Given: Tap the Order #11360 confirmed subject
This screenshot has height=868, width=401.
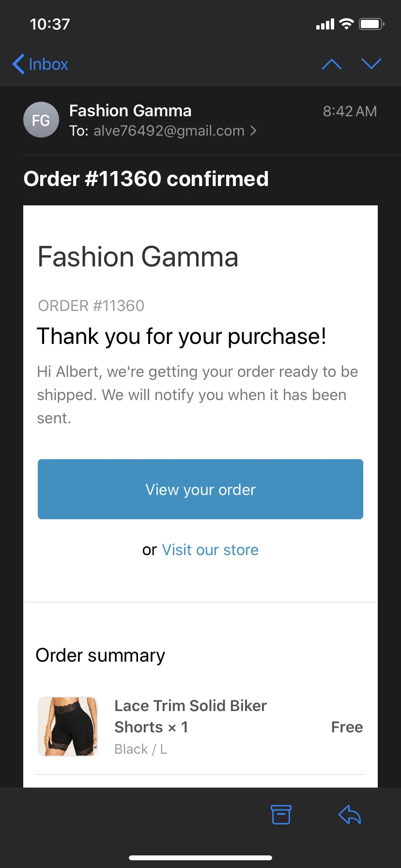Looking at the screenshot, I should (146, 179).
